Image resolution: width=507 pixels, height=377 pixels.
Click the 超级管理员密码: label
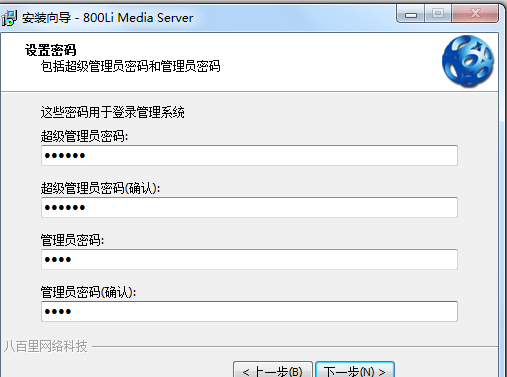pos(84,136)
